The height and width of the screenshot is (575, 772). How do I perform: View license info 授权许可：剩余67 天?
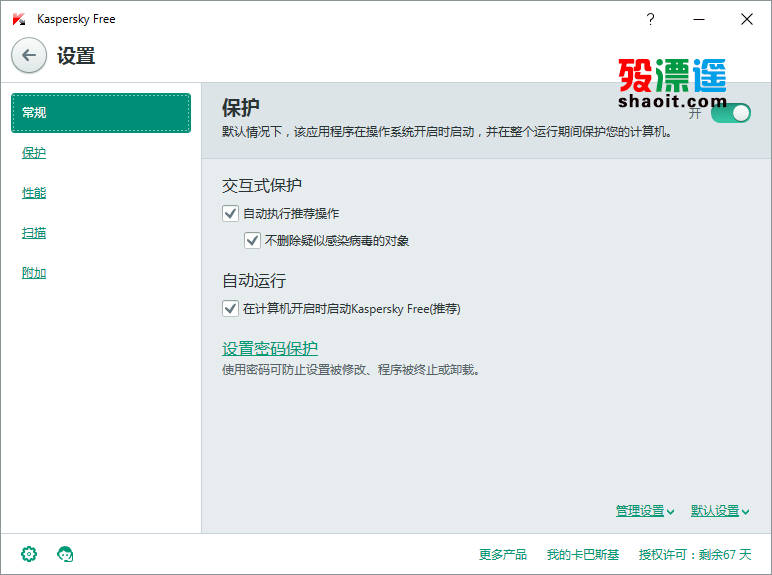[695, 555]
